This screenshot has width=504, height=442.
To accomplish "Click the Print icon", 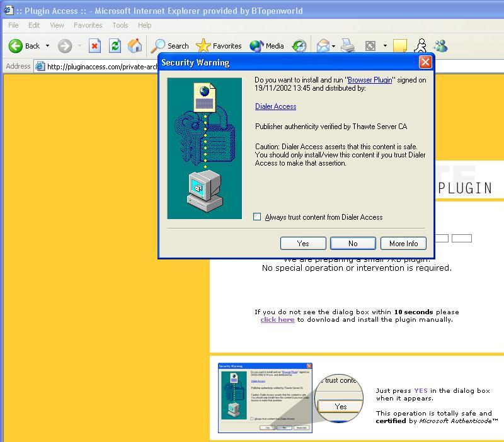I will pos(348,46).
